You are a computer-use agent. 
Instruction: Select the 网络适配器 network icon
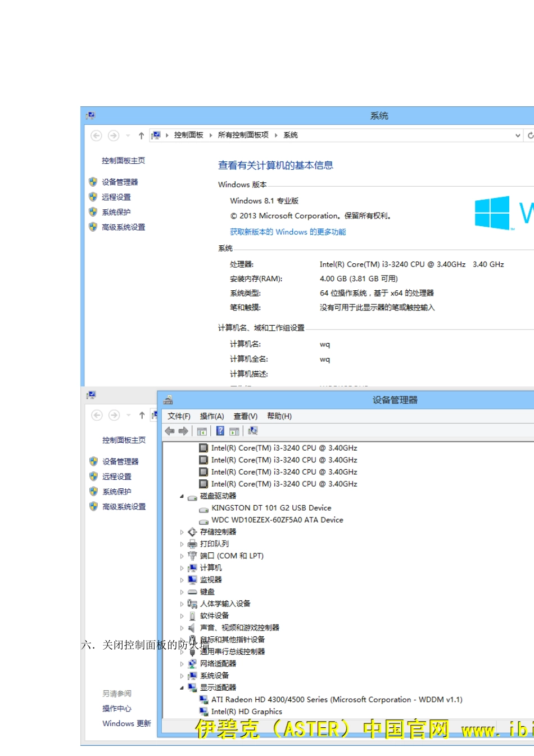[x=192, y=664]
